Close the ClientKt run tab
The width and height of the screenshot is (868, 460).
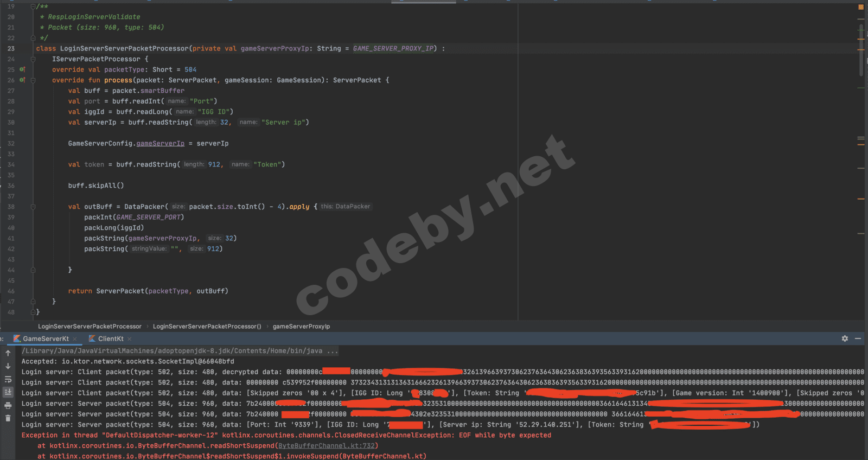(x=130, y=339)
